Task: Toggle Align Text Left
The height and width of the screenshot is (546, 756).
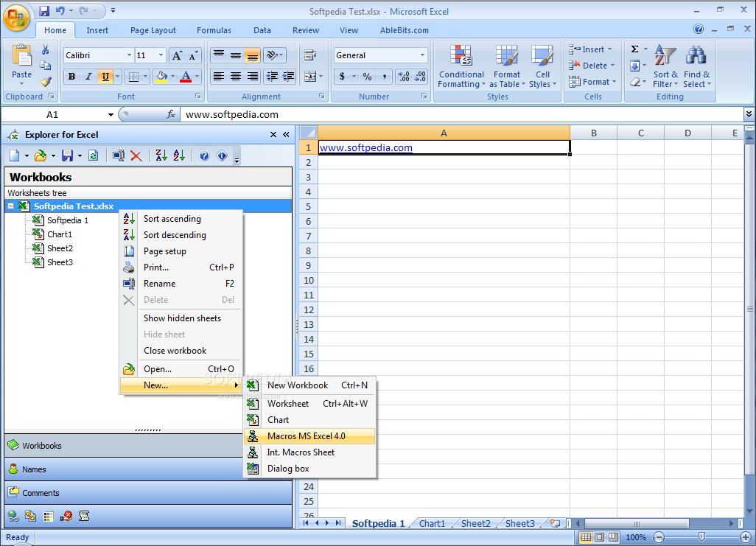Action: tap(218, 77)
